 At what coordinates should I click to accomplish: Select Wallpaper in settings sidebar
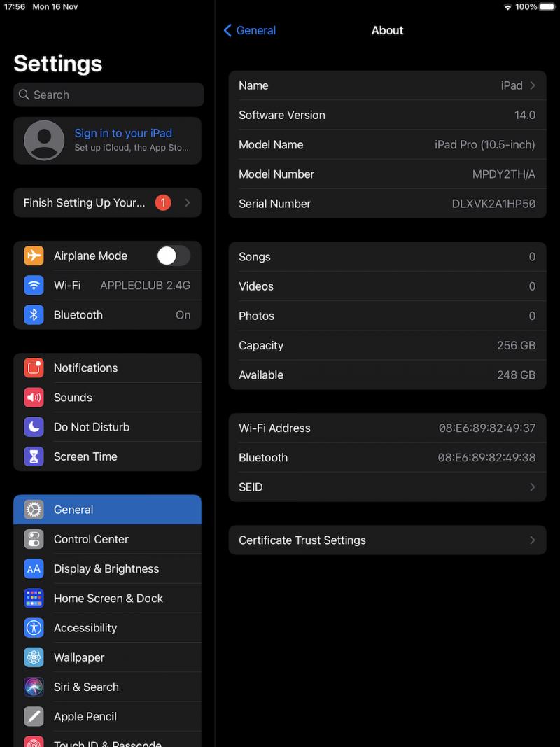coord(79,657)
